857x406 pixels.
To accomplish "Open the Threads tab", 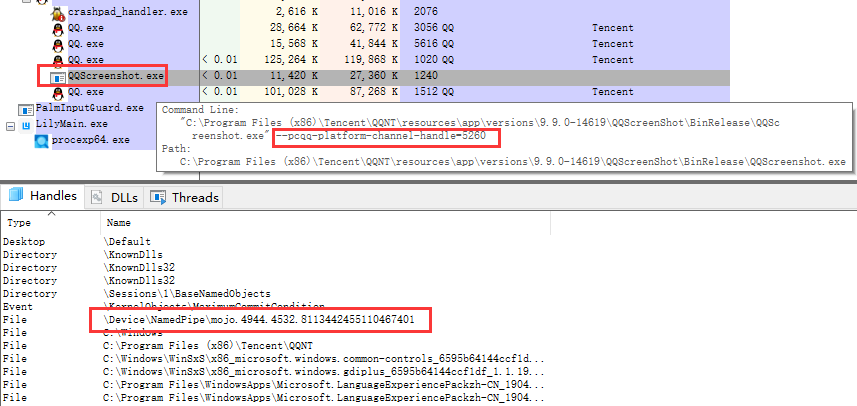I will coord(184,197).
